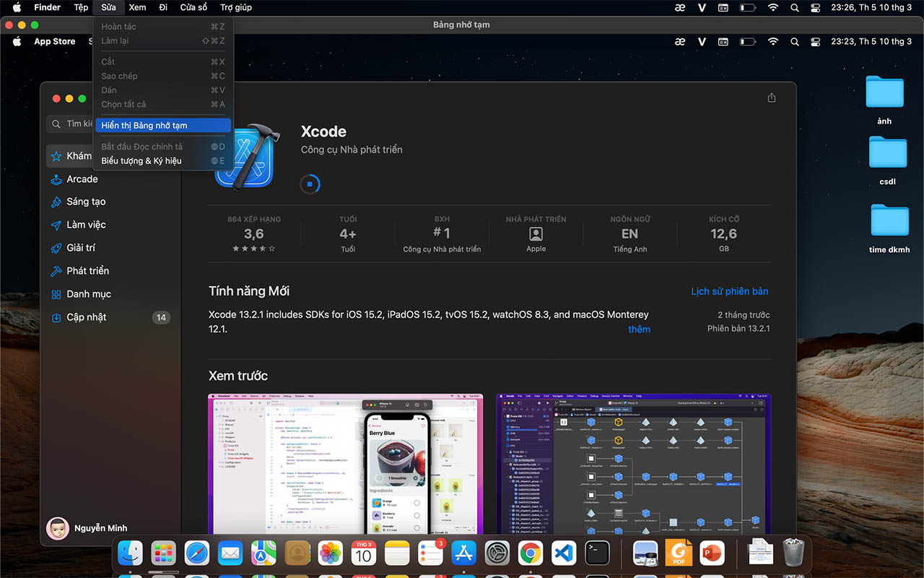Select Danh mục in the App Store sidebar
This screenshot has width=924, height=578.
pos(89,294)
